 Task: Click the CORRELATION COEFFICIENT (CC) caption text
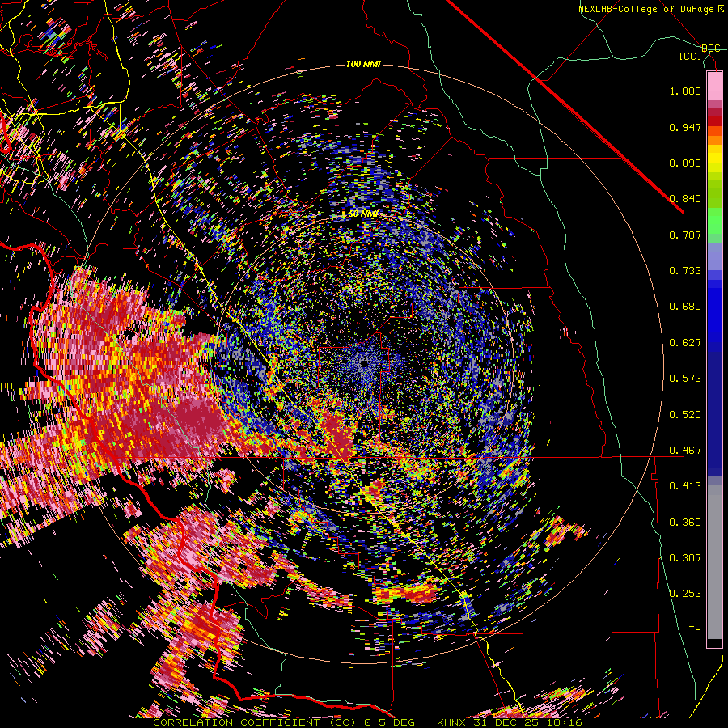[253, 722]
